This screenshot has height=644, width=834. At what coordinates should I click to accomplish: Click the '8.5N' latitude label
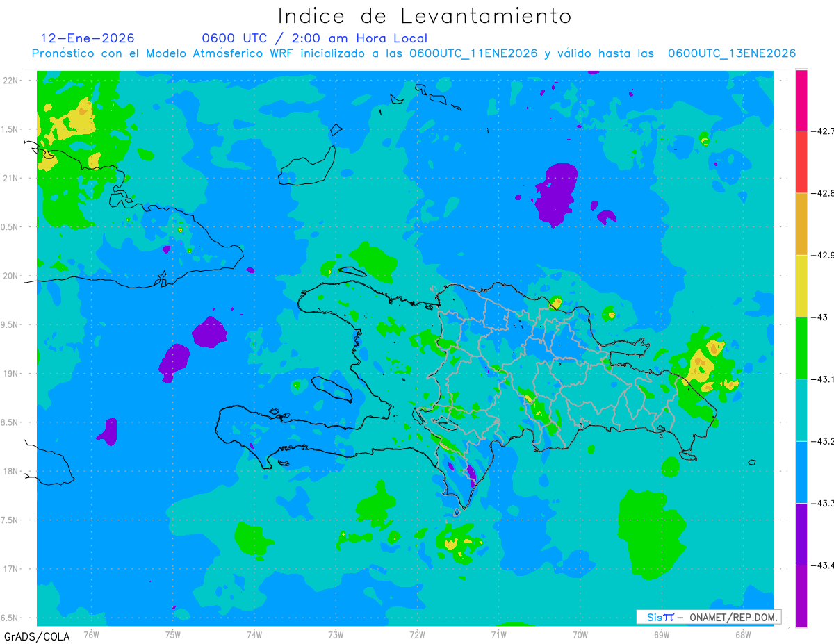click(x=10, y=422)
